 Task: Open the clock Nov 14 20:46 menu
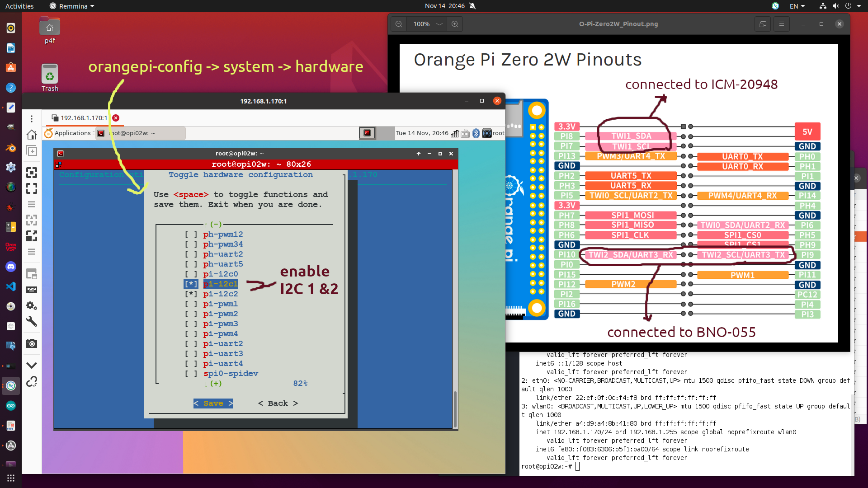pos(445,6)
